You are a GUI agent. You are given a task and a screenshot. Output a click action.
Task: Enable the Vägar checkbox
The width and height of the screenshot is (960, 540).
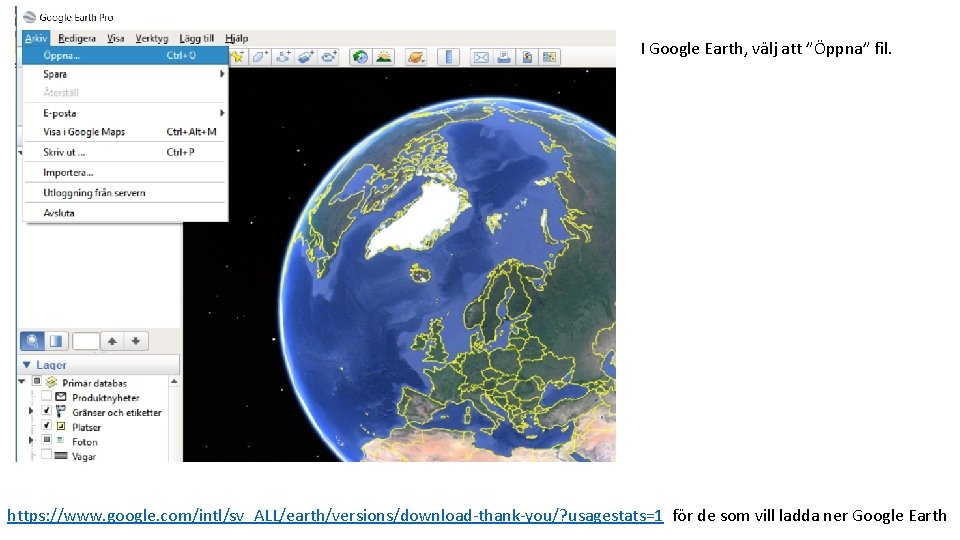click(47, 455)
